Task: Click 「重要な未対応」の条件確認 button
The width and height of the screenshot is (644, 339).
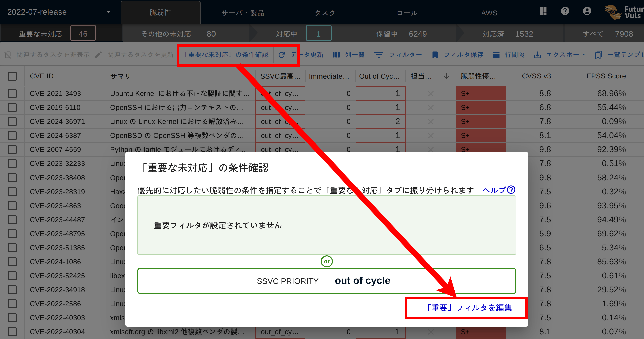Action: (226, 55)
